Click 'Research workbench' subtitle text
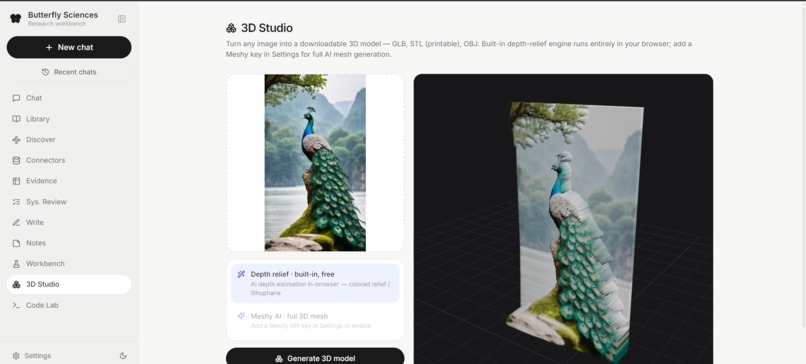 [x=57, y=24]
